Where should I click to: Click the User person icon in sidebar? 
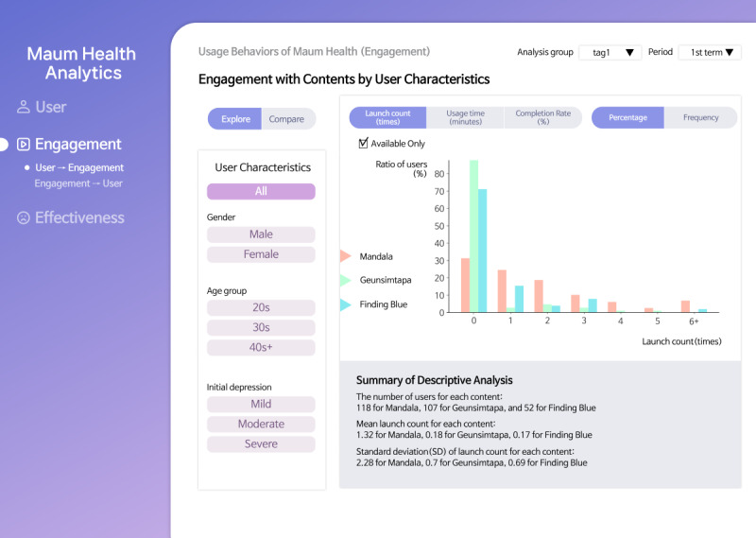click(23, 107)
